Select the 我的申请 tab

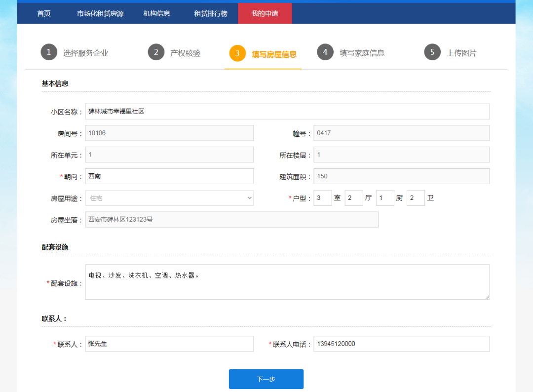pos(265,13)
